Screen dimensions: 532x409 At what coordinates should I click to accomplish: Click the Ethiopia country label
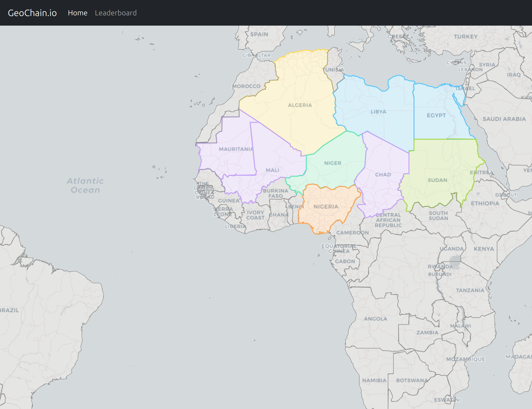[x=485, y=203]
